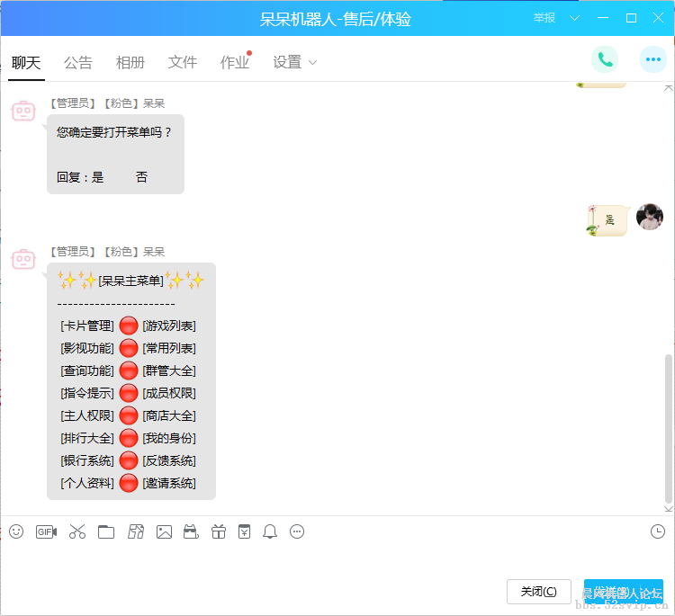This screenshot has width=675, height=616.
Task: Click the 举报 report link
Action: 544,18
